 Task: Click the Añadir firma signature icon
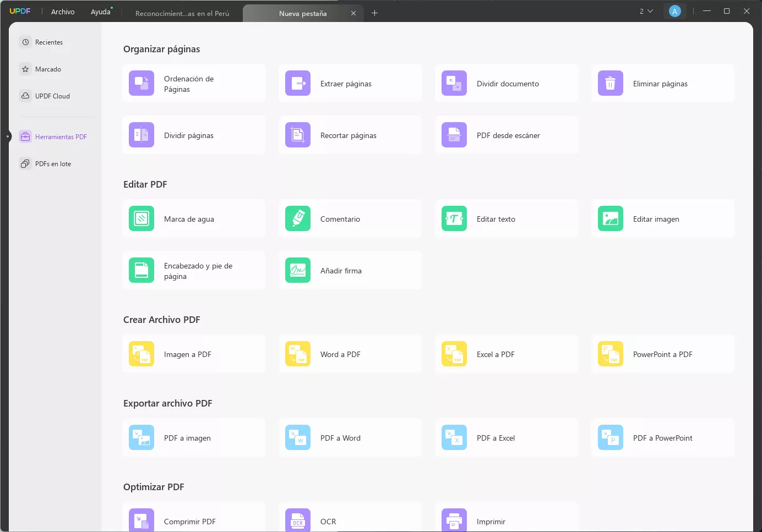tap(298, 271)
